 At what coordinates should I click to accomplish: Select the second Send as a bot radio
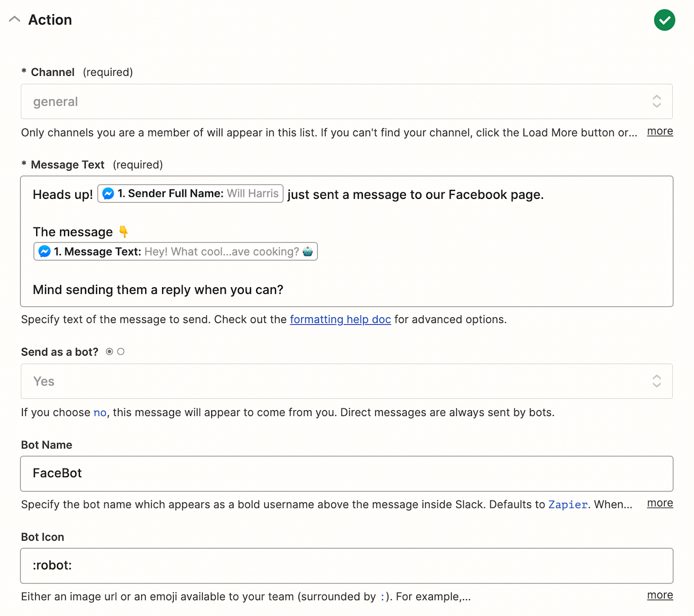coord(121,352)
